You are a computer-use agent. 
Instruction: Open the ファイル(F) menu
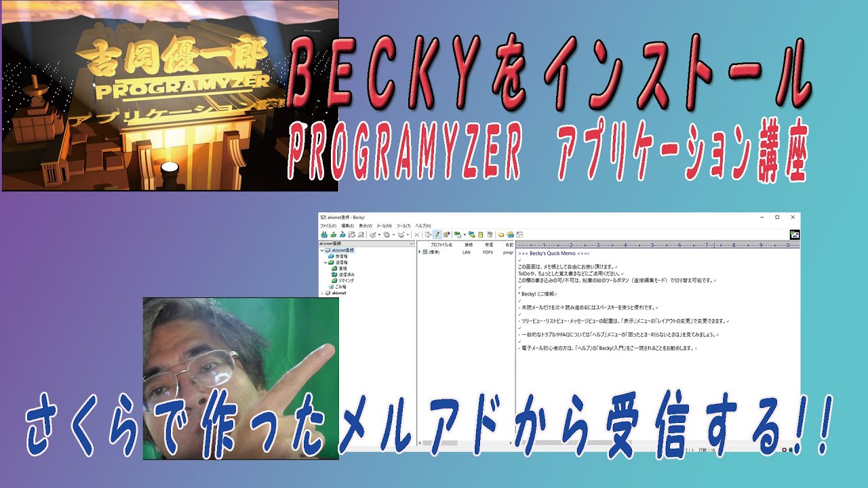point(328,226)
